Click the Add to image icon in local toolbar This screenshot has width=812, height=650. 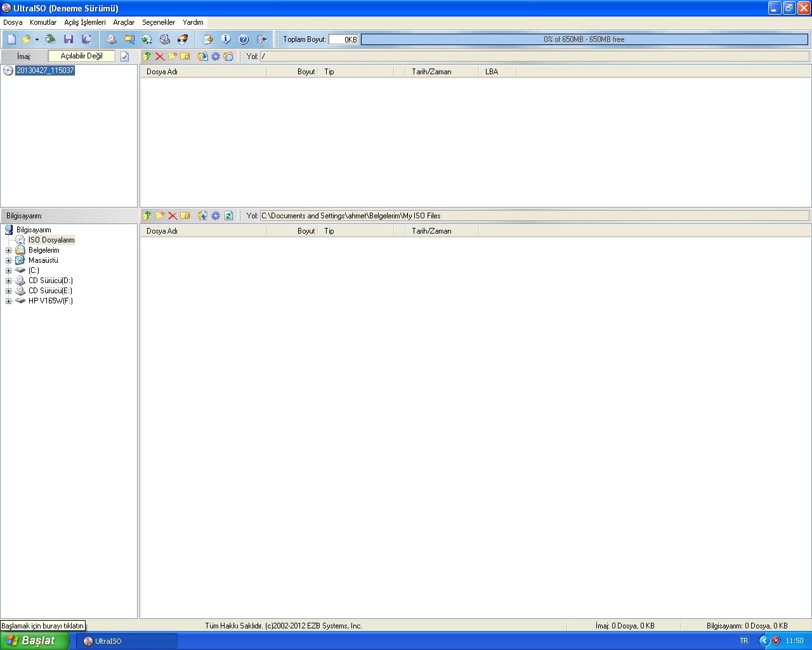click(203, 216)
